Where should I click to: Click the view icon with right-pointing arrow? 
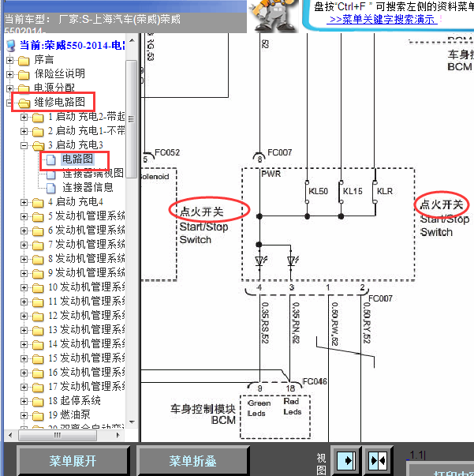pyautogui.click(x=346, y=461)
